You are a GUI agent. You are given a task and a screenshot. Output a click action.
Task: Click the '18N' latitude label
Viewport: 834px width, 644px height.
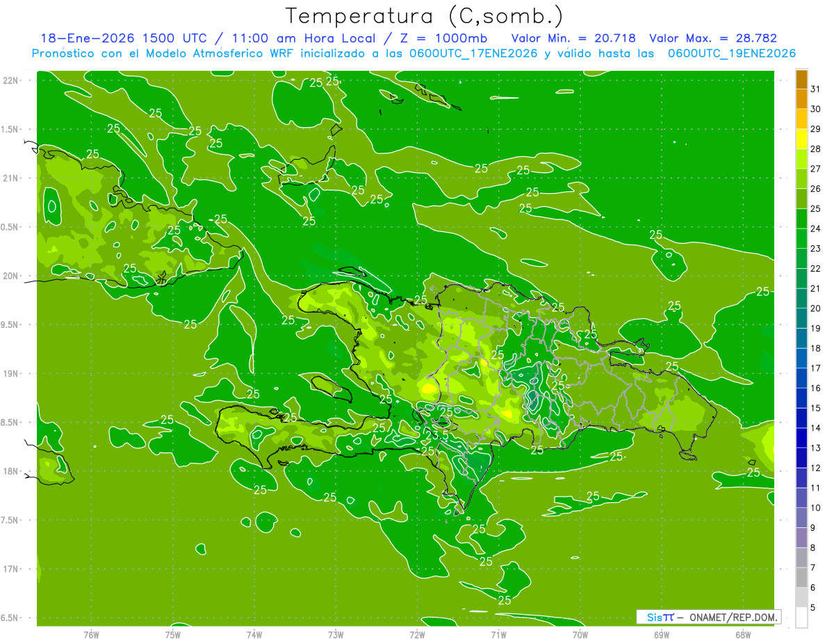(x=11, y=471)
